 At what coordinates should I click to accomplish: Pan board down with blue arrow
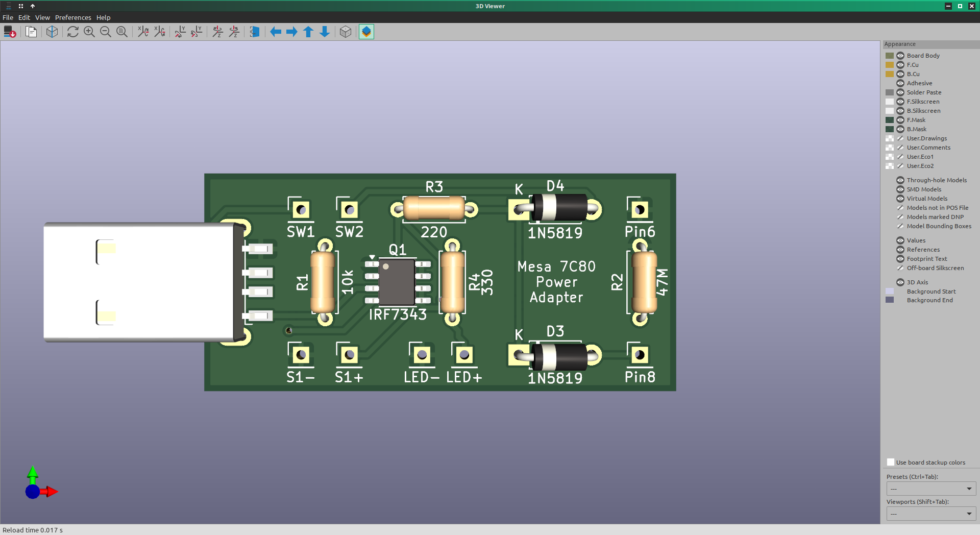[325, 32]
